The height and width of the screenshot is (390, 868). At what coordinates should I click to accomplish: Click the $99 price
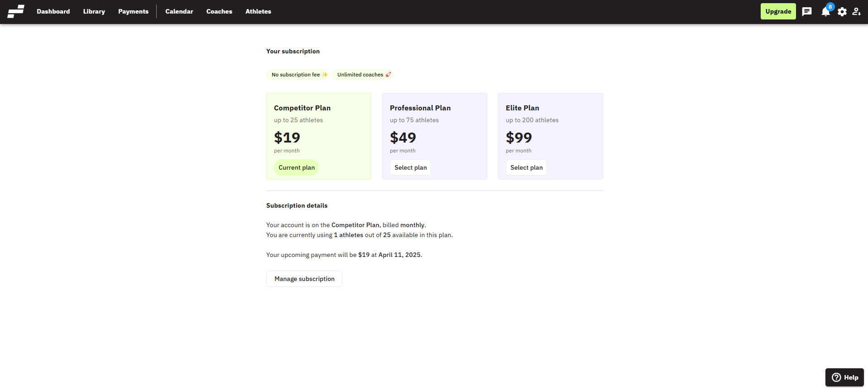[x=519, y=137]
